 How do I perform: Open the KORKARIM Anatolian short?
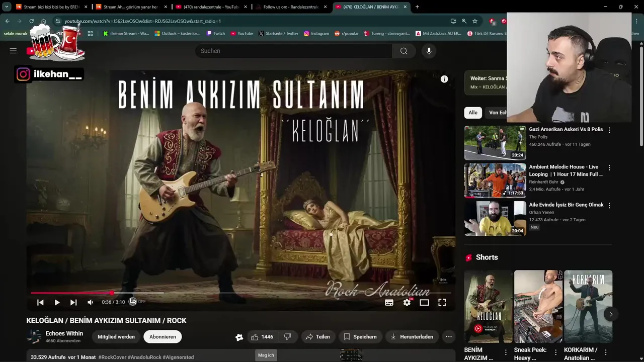[x=588, y=307]
